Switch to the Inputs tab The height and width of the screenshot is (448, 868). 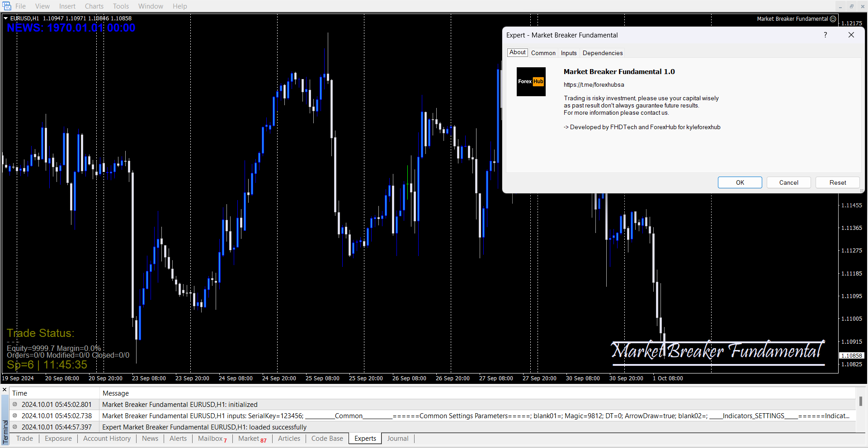(x=568, y=53)
